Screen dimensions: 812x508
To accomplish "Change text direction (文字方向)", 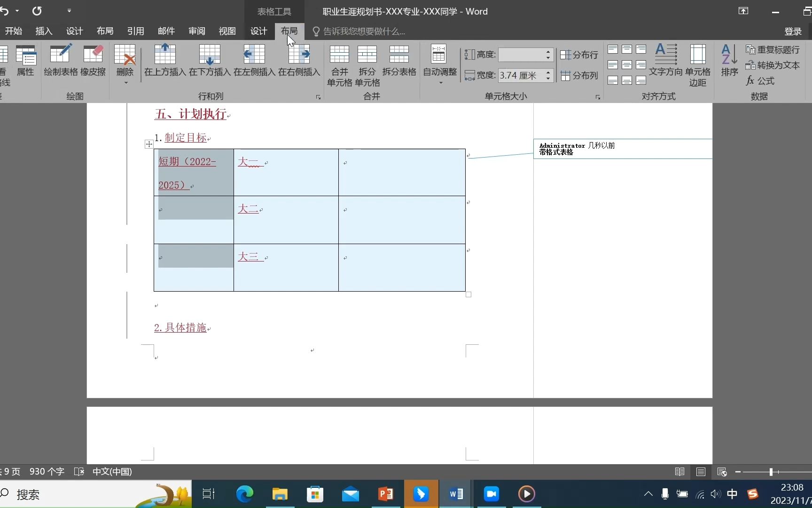I will pyautogui.click(x=666, y=60).
